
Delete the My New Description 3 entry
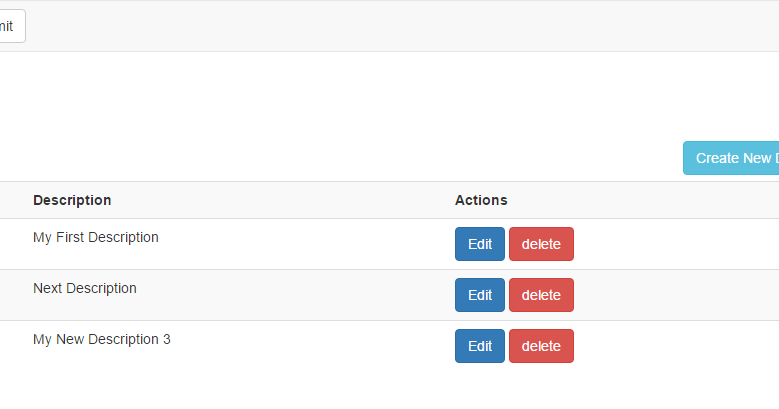click(541, 346)
